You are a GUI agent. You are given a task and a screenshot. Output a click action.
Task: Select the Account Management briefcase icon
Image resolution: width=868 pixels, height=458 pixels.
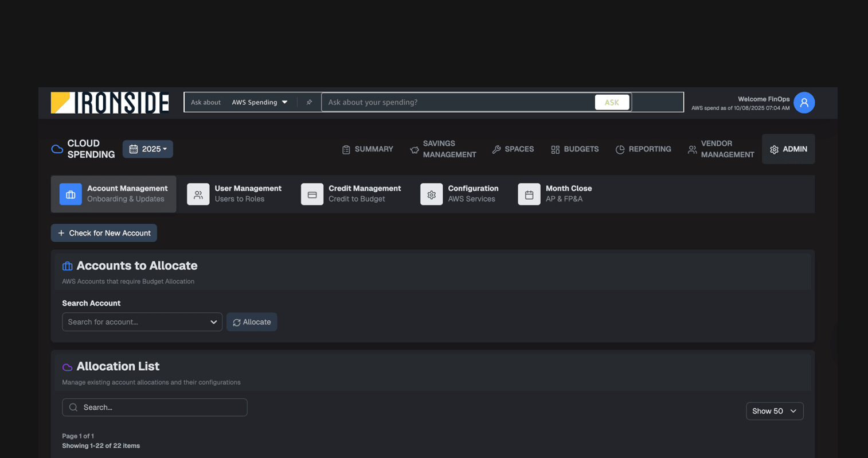tap(70, 194)
